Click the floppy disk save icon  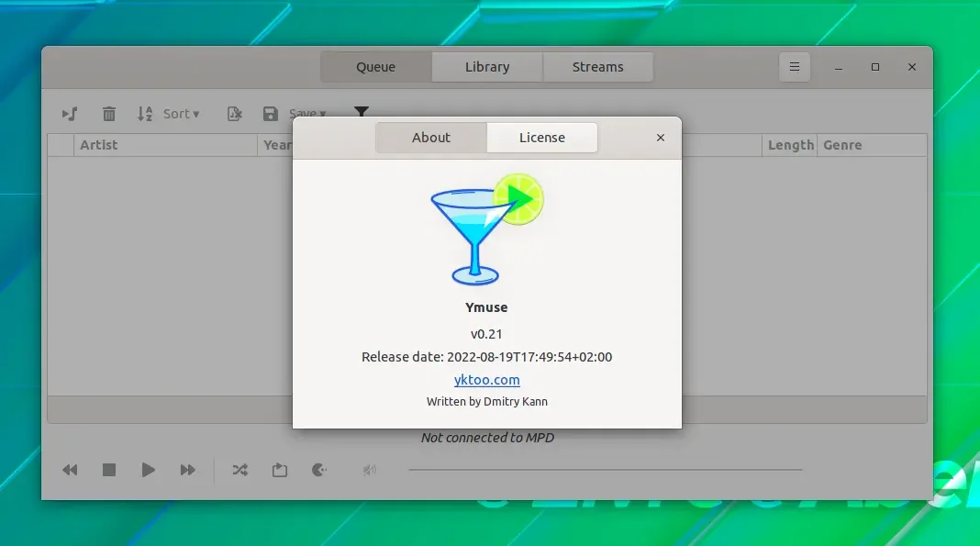[270, 114]
